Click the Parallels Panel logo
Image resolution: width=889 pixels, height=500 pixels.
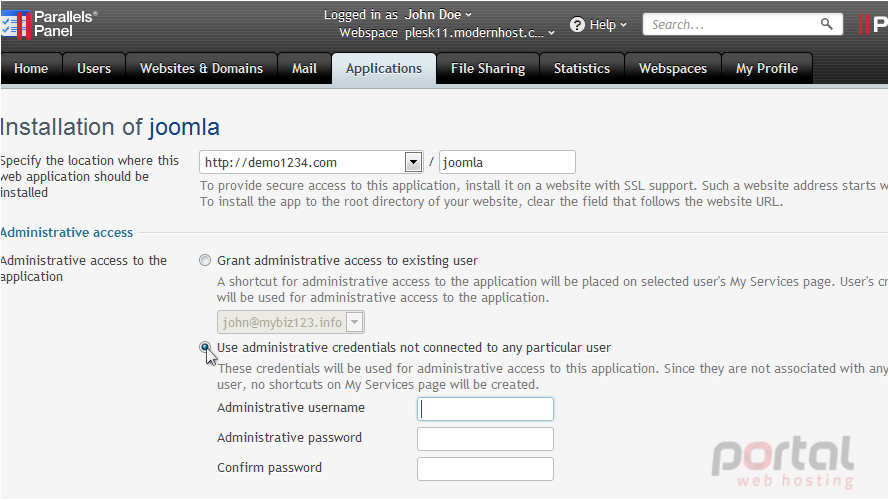pos(49,24)
